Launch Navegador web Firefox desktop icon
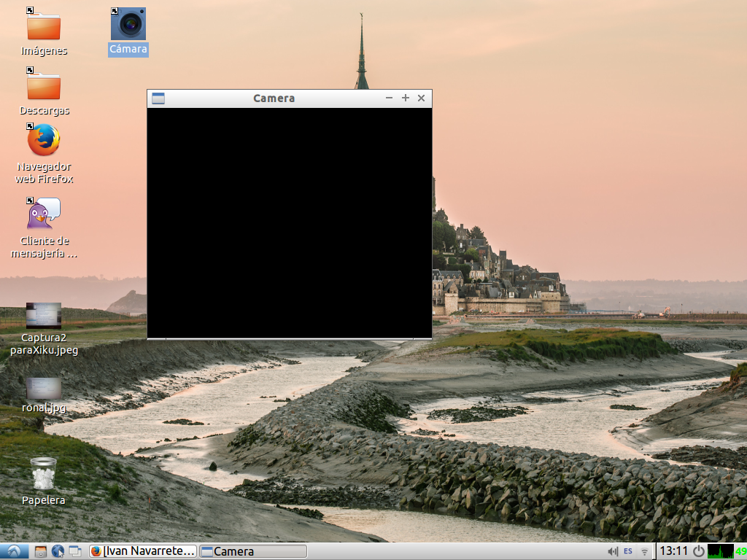This screenshot has width=747, height=560. pyautogui.click(x=43, y=140)
